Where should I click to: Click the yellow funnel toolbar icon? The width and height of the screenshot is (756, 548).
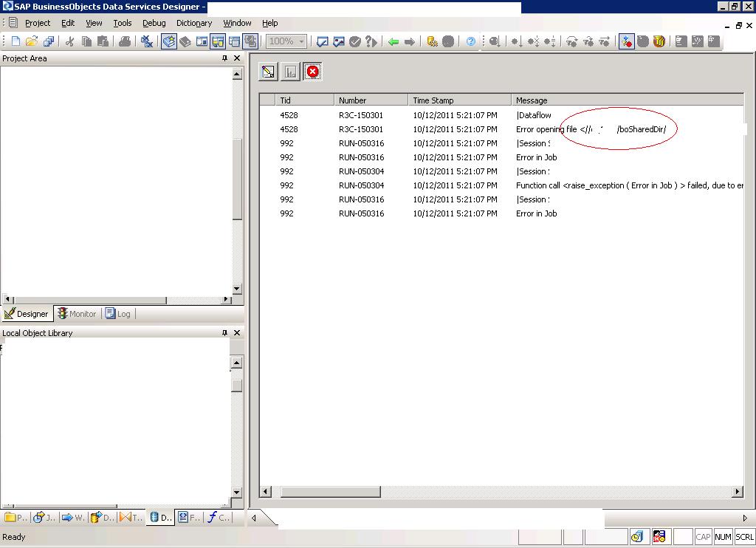point(659,41)
